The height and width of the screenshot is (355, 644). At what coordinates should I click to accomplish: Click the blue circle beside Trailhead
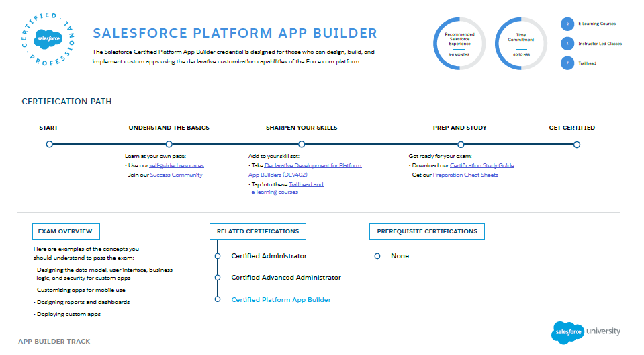(567, 63)
